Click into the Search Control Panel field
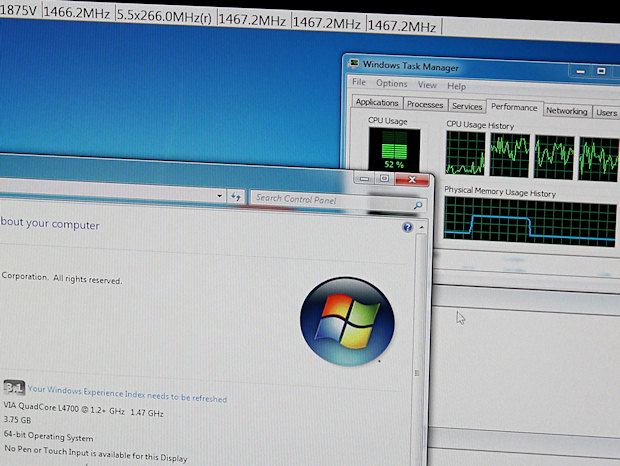 coord(330,199)
